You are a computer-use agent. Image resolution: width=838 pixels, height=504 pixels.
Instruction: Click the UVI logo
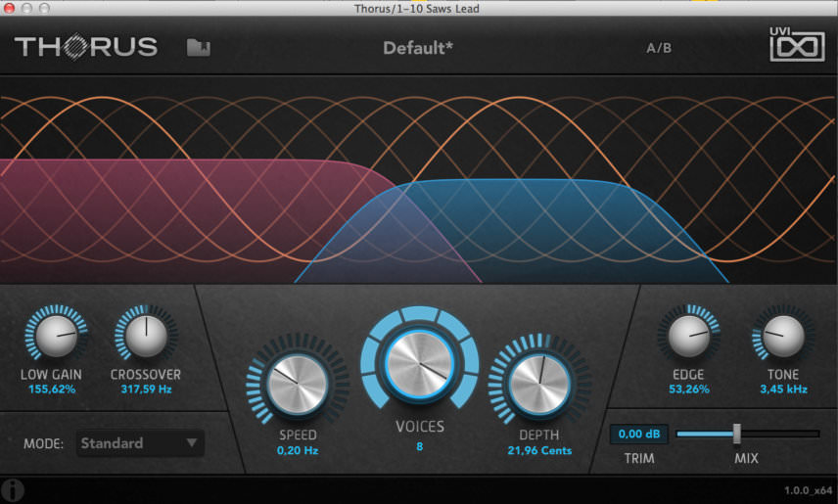[797, 43]
